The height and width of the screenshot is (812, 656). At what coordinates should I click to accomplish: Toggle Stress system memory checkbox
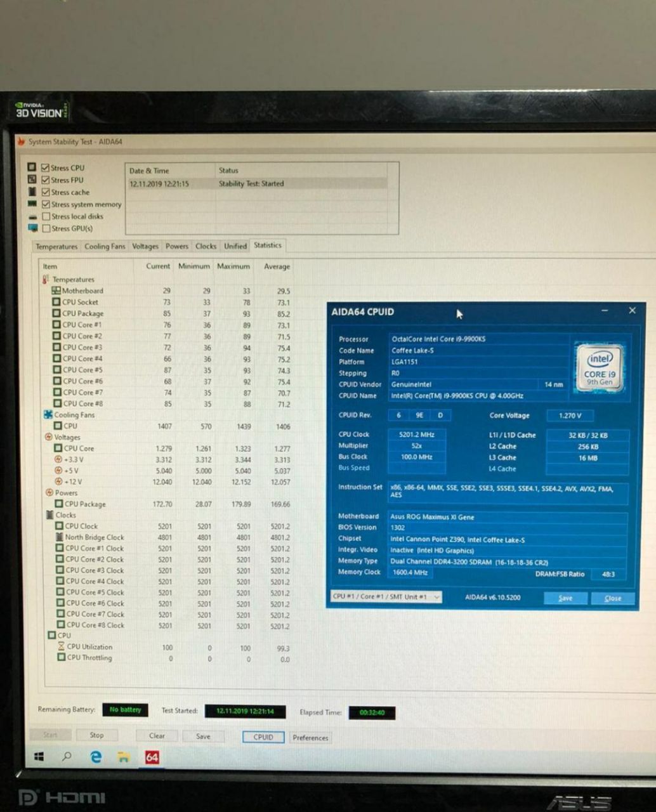click(46, 204)
